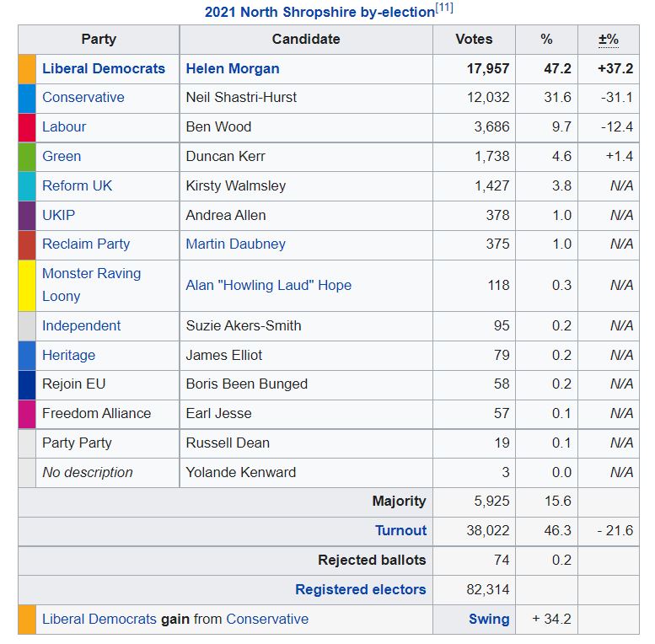Open the Labour party link
The height and width of the screenshot is (644, 655).
point(64,126)
